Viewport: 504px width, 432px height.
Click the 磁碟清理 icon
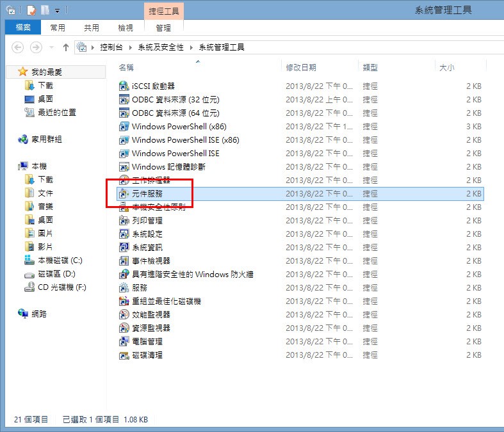[124, 355]
